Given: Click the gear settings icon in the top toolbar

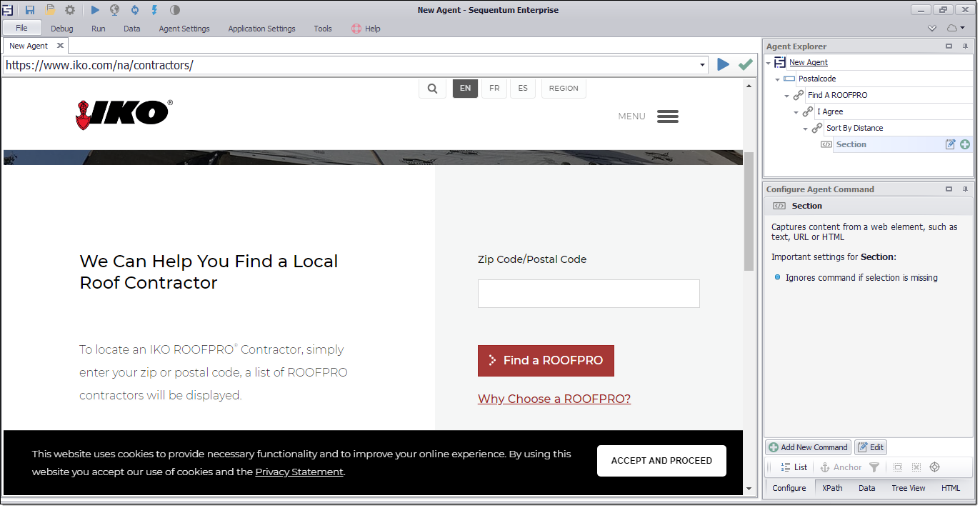Looking at the screenshot, I should (70, 10).
